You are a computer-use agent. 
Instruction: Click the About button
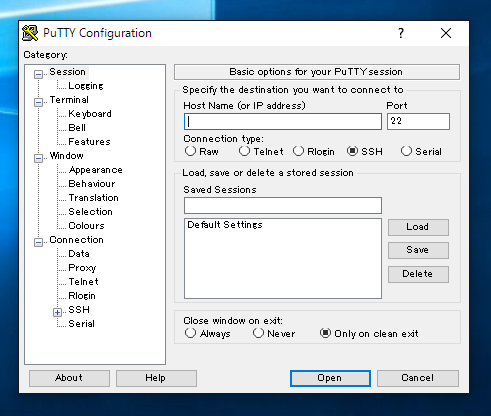[69, 378]
